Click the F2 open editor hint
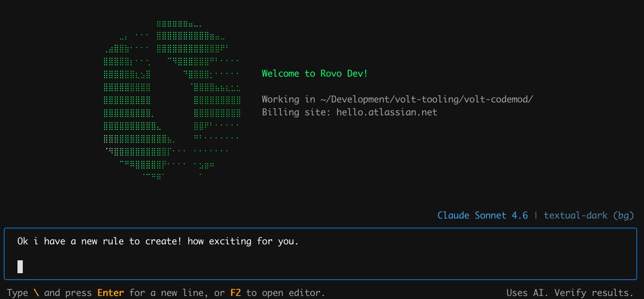Viewport: 644px width, 299px height. [236, 293]
